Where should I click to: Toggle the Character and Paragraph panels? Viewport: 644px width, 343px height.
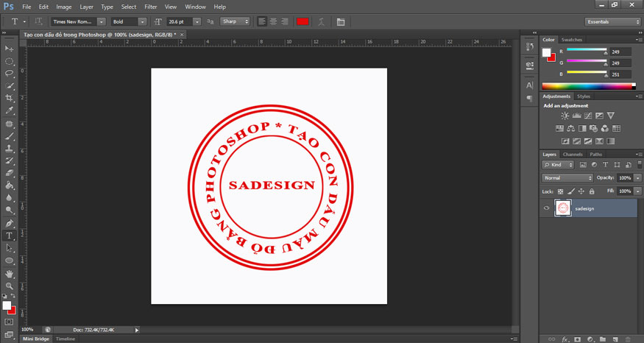[x=341, y=22]
